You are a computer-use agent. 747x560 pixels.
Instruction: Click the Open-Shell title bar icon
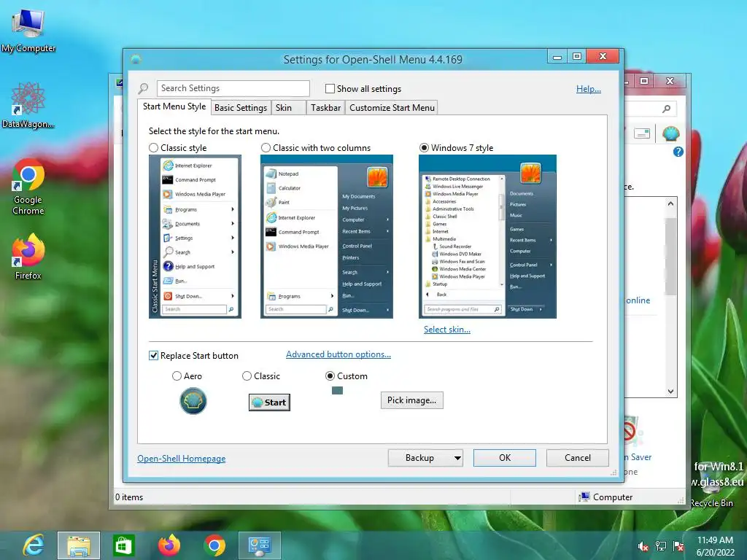[136, 60]
